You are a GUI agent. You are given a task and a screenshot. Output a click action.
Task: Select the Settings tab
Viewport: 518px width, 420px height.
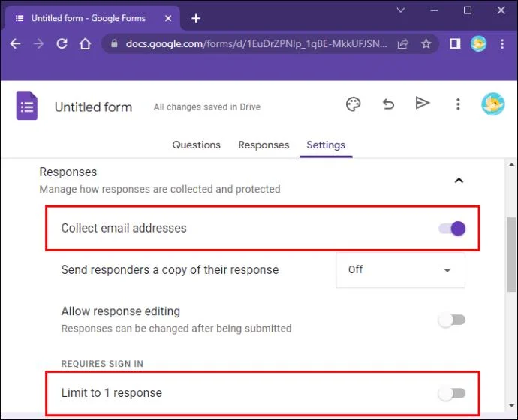[x=326, y=145]
